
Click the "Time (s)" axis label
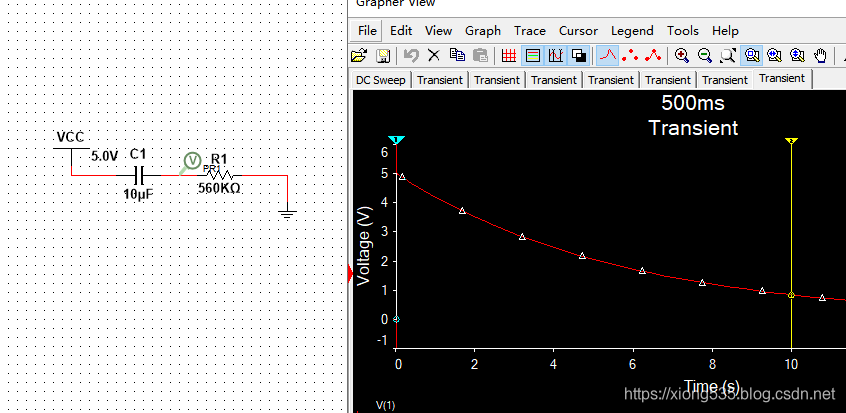point(712,386)
